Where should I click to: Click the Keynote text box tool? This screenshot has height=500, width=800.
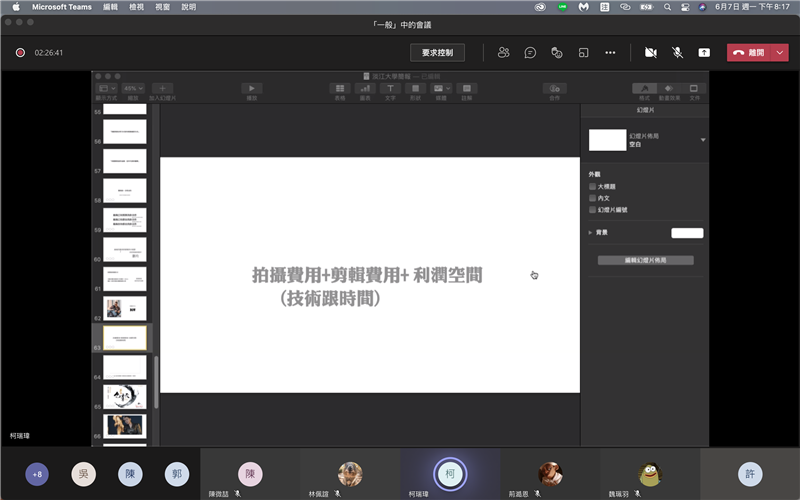point(391,89)
